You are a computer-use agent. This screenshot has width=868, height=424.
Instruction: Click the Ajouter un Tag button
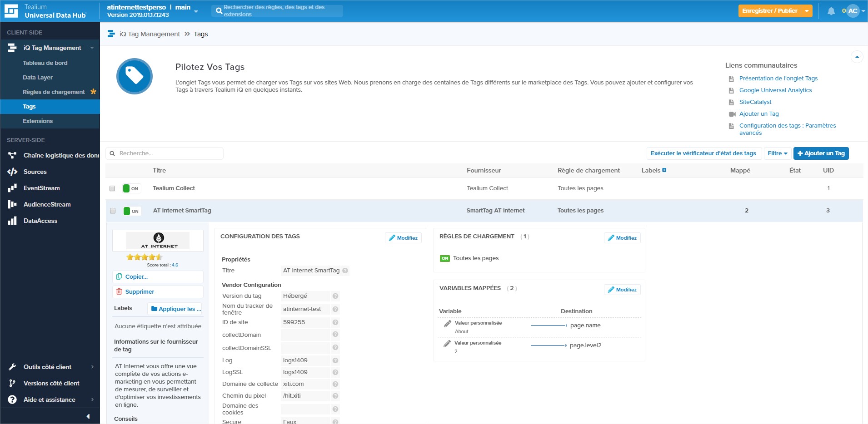click(821, 153)
